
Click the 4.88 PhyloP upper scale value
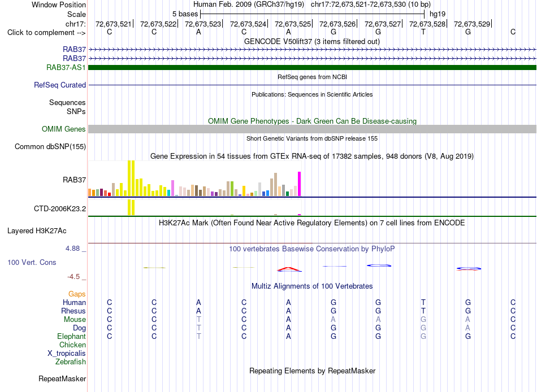tap(72, 249)
